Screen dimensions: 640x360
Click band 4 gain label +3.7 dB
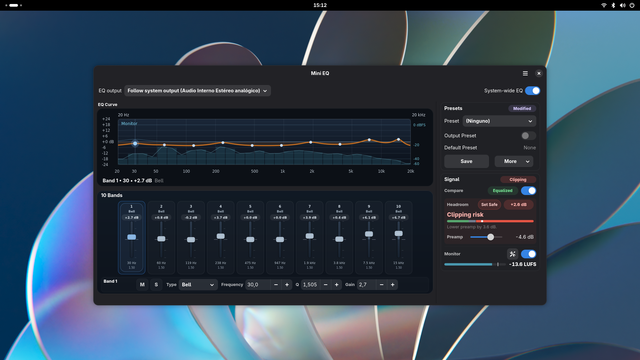(x=220, y=218)
